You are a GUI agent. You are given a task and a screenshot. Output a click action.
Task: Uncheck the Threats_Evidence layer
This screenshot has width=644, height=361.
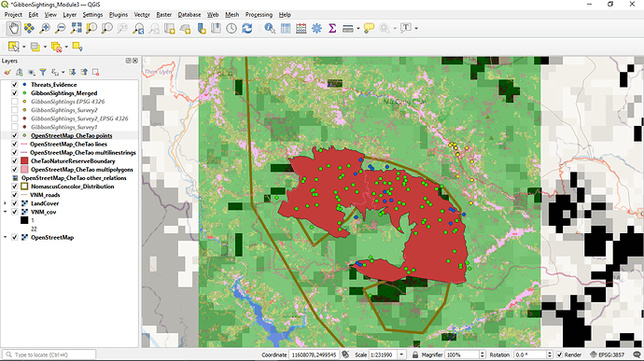[15, 85]
